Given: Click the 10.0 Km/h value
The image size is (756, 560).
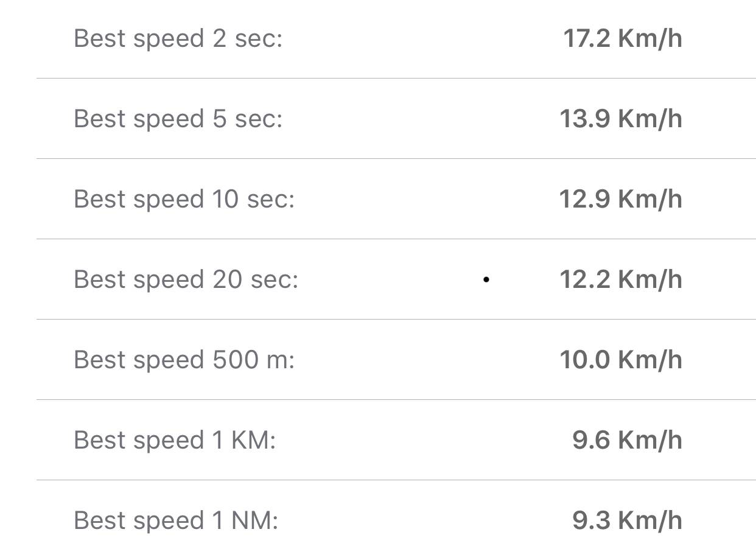Looking at the screenshot, I should point(620,360).
